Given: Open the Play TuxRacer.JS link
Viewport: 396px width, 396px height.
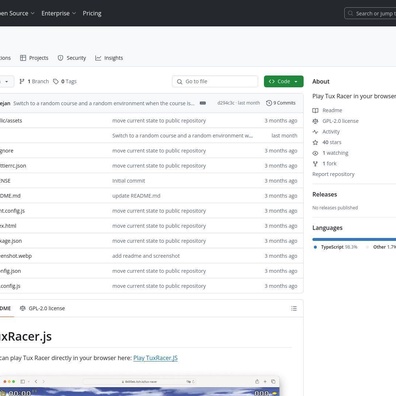Looking at the screenshot, I should [x=155, y=358].
